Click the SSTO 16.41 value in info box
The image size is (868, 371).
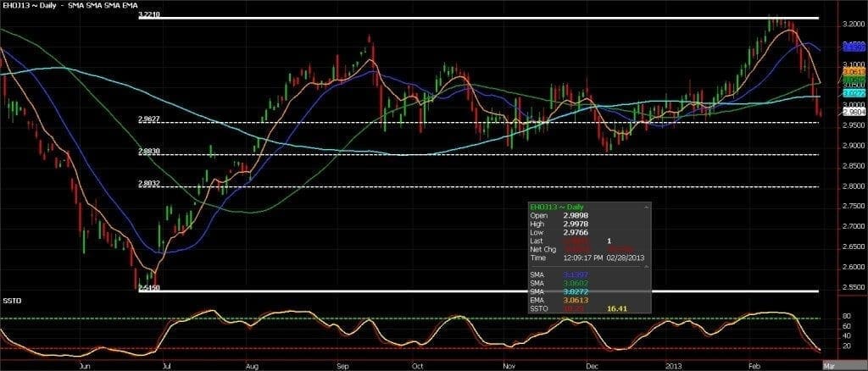click(618, 308)
